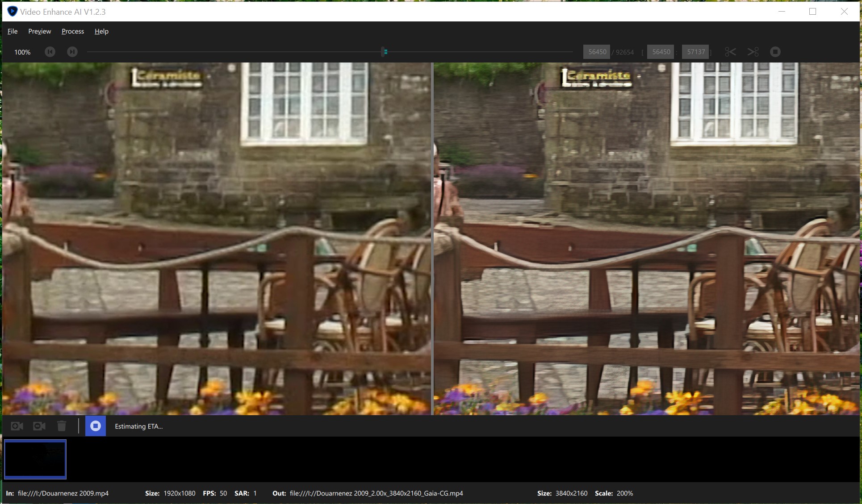
Task: Click the Video Enhance AI logo icon
Action: pos(12,12)
